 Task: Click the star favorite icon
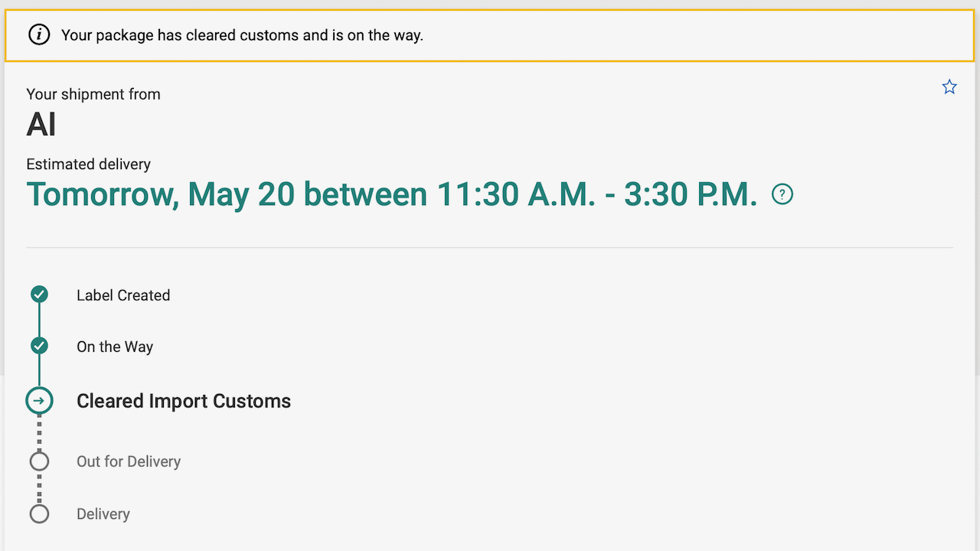click(949, 87)
